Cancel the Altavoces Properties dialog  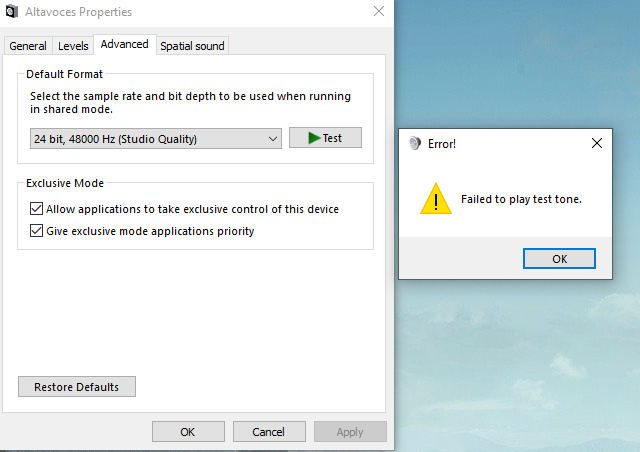point(269,432)
